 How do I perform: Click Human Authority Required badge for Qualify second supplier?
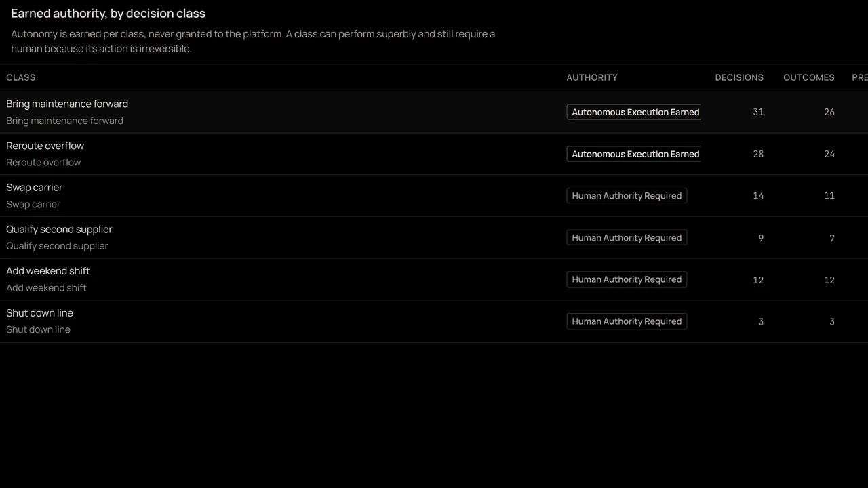[x=627, y=238]
